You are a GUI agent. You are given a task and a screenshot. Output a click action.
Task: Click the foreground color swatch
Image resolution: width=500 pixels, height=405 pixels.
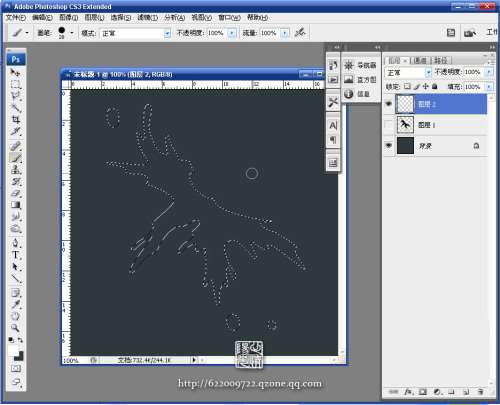click(14, 351)
